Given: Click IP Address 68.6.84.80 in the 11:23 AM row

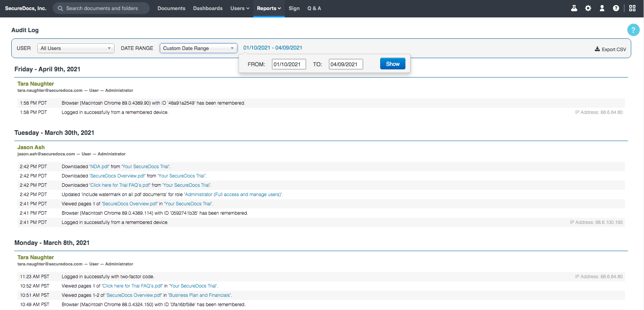Looking at the screenshot, I should (x=599, y=277).
